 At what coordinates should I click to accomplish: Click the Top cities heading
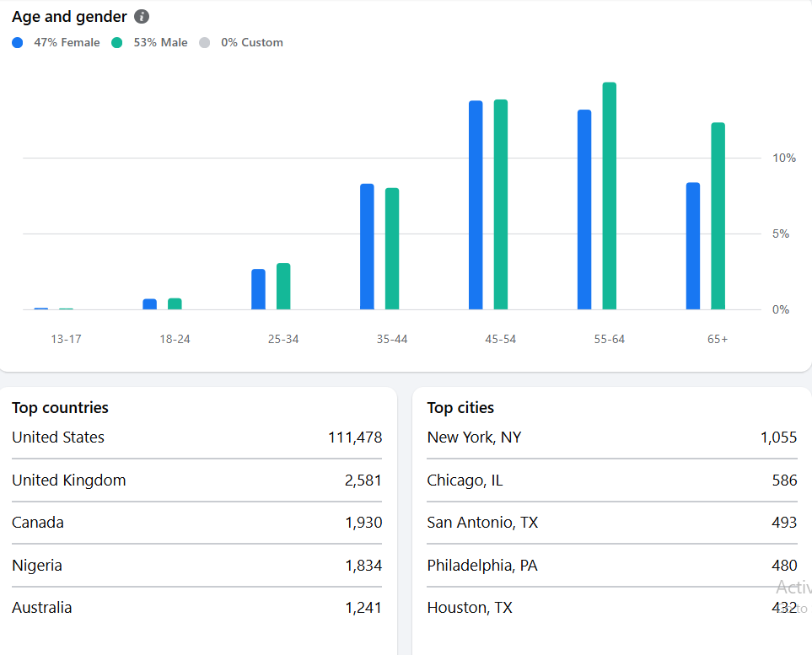[460, 408]
